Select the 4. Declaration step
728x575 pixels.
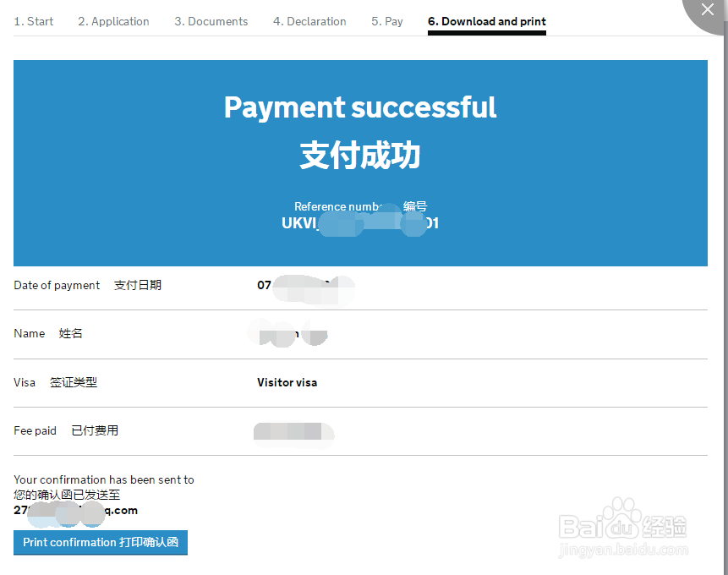pos(309,21)
